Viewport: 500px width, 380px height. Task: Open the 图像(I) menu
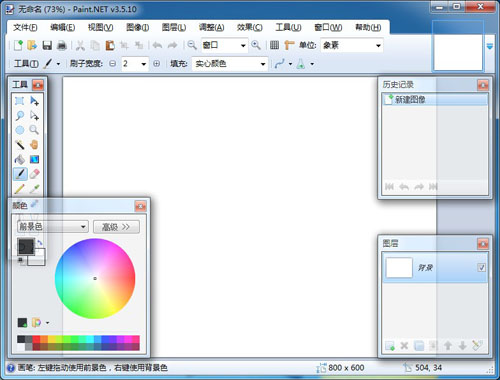137,27
